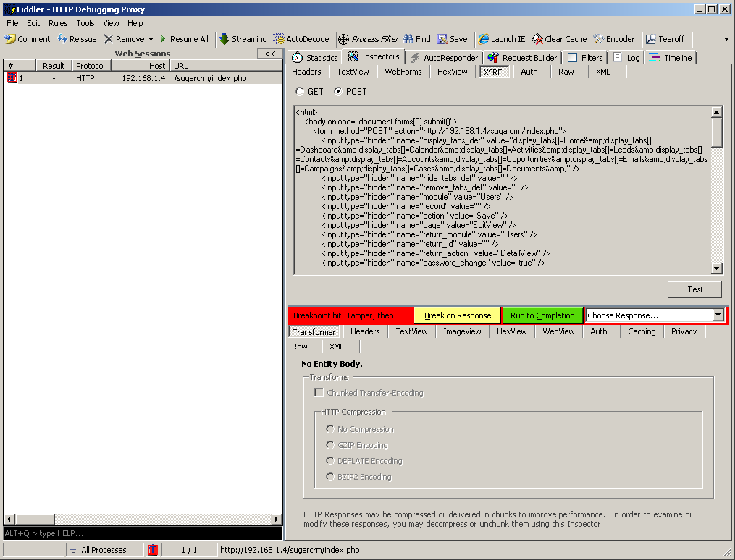Collapse Web Sessions panel with << button
Viewport: 735px width, 560px height.
270,54
